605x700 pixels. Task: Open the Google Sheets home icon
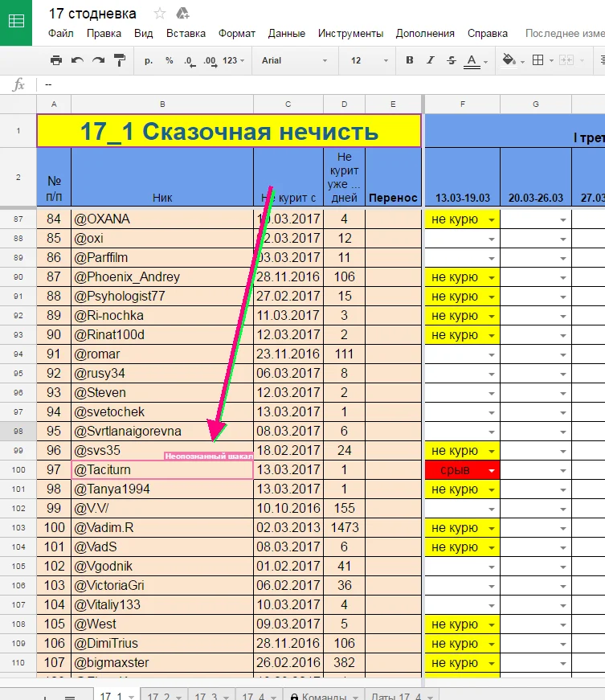tap(16, 22)
